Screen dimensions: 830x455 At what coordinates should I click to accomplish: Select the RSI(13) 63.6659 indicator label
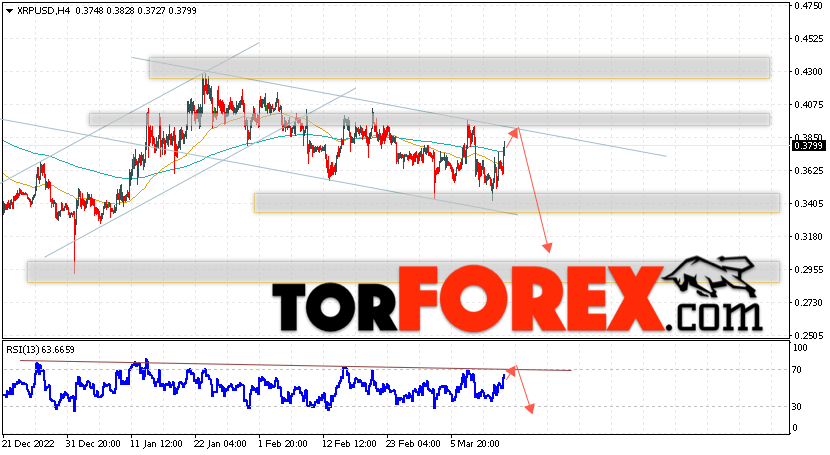coord(40,350)
